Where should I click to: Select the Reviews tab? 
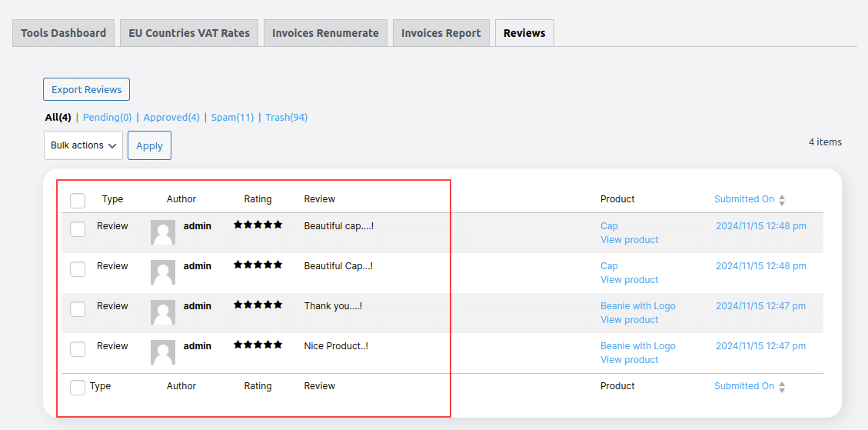(524, 33)
